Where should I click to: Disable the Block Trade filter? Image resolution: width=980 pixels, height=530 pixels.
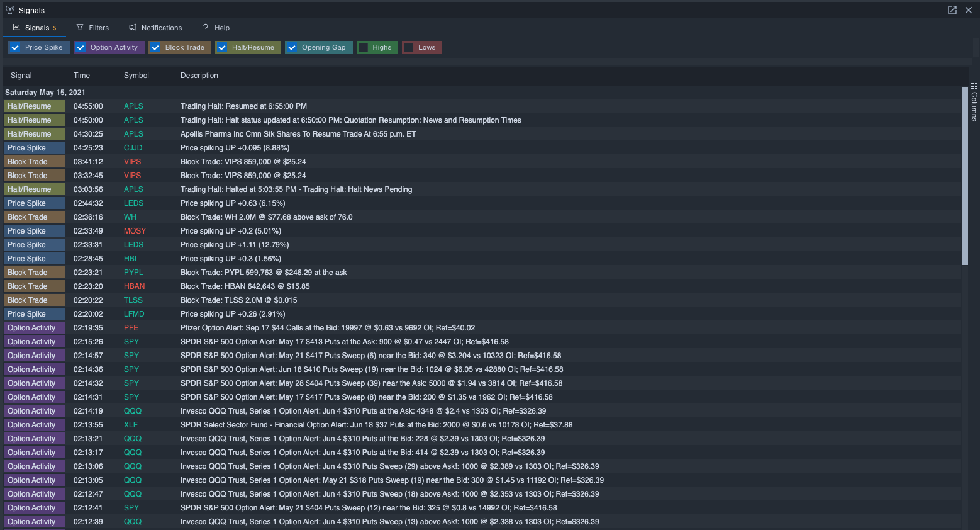point(155,47)
